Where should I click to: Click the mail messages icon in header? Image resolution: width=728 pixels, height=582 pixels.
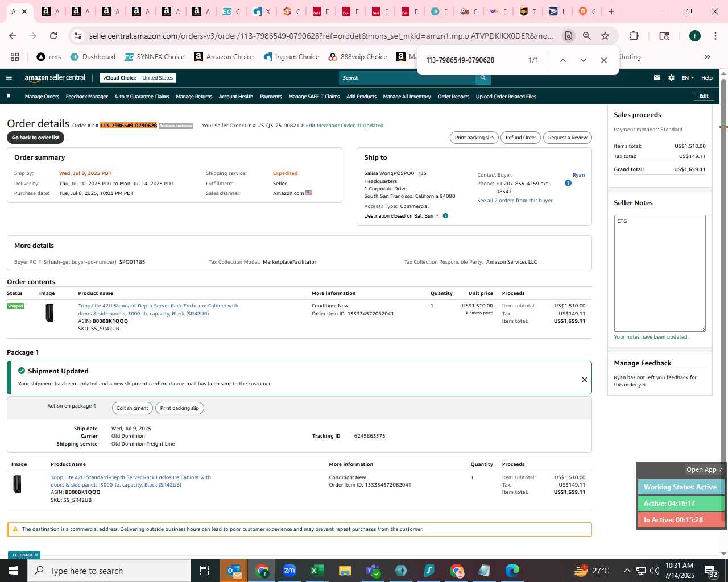tap(657, 78)
